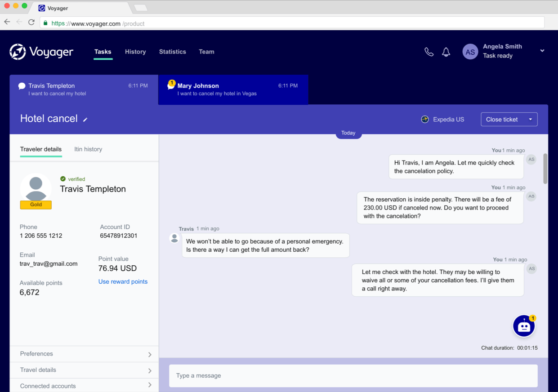Click inside the Type a message field

tap(353, 375)
